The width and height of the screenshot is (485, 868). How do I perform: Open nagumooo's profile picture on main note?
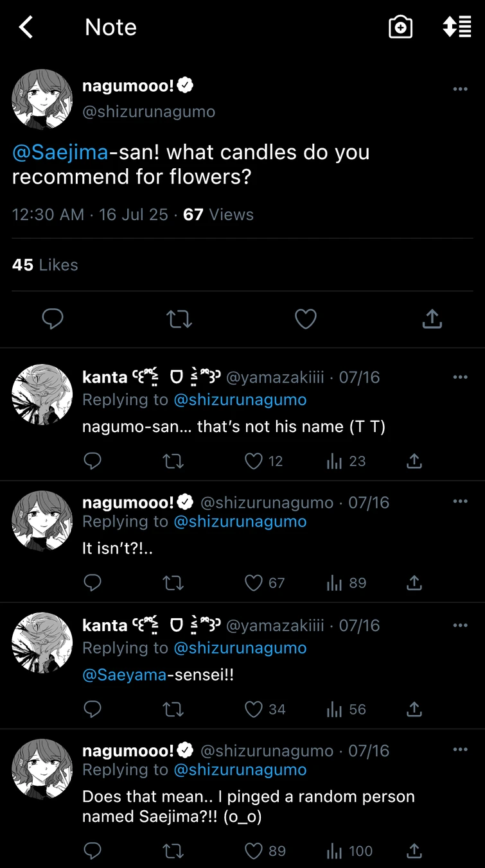[42, 100]
